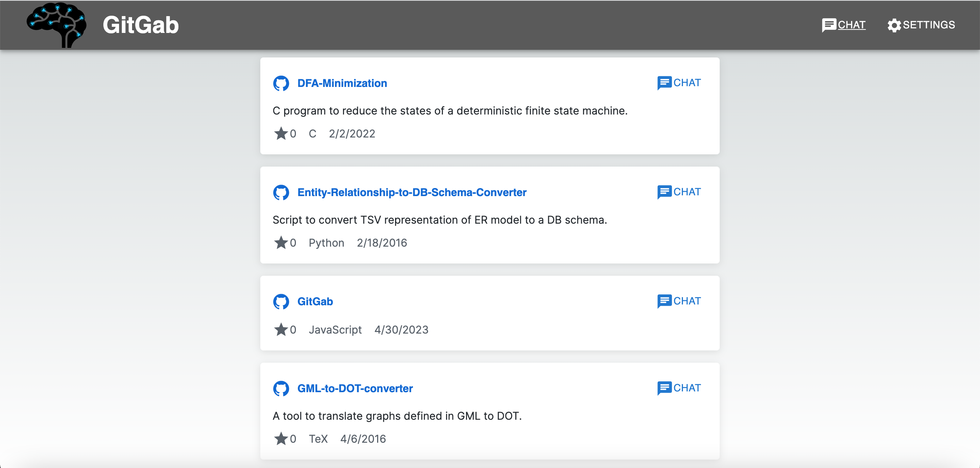This screenshot has width=980, height=468.
Task: Open Settings in the header bar
Action: click(921, 25)
